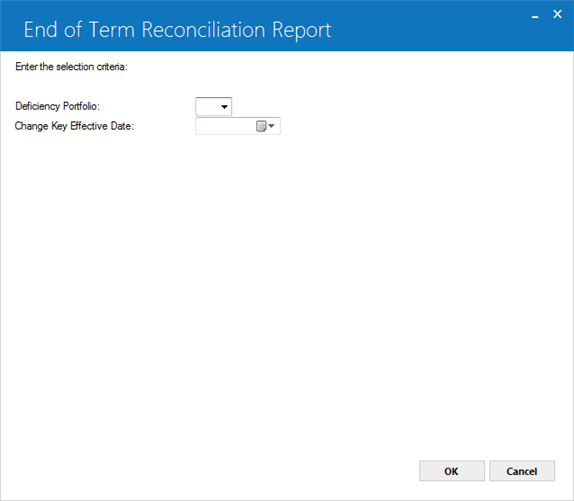Minimize the Reconciliation Report dialog

pos(535,15)
